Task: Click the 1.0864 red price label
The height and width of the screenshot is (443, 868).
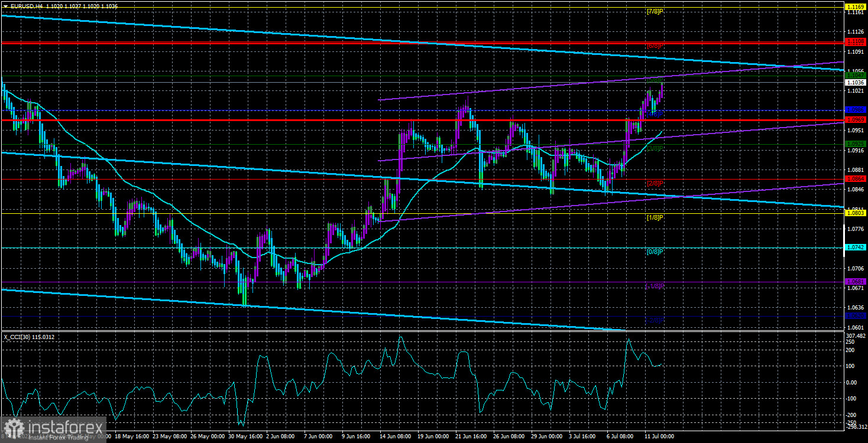Action: coord(856,178)
